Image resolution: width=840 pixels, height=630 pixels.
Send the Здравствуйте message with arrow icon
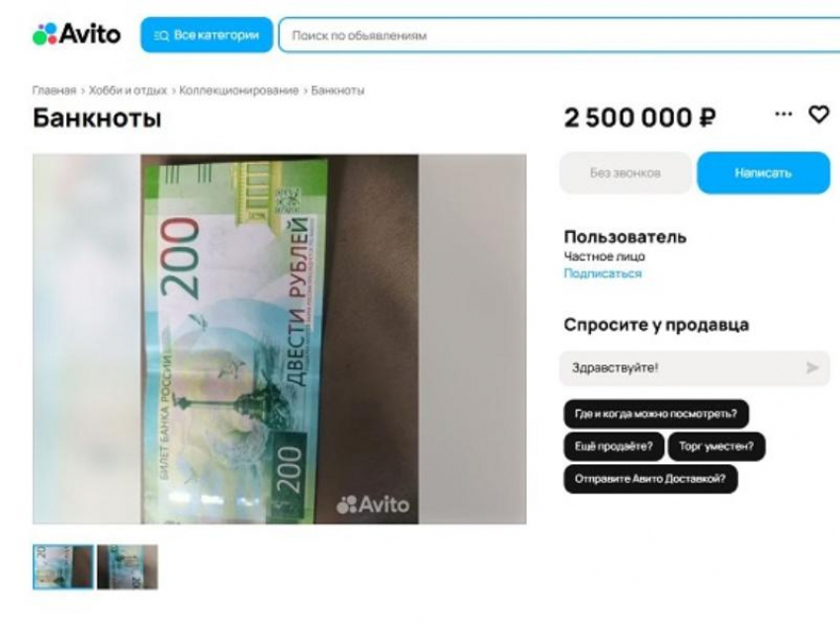[x=812, y=367]
